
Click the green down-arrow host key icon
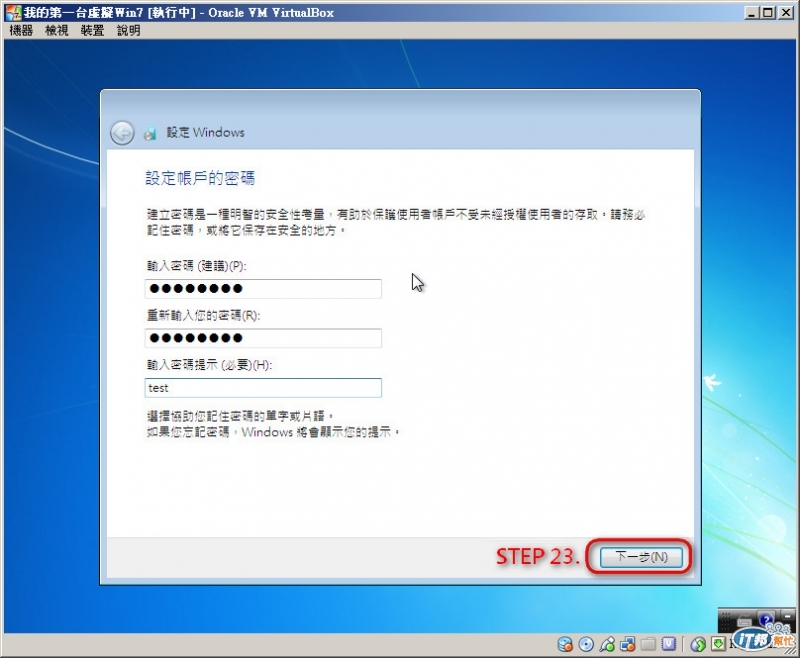click(x=718, y=644)
